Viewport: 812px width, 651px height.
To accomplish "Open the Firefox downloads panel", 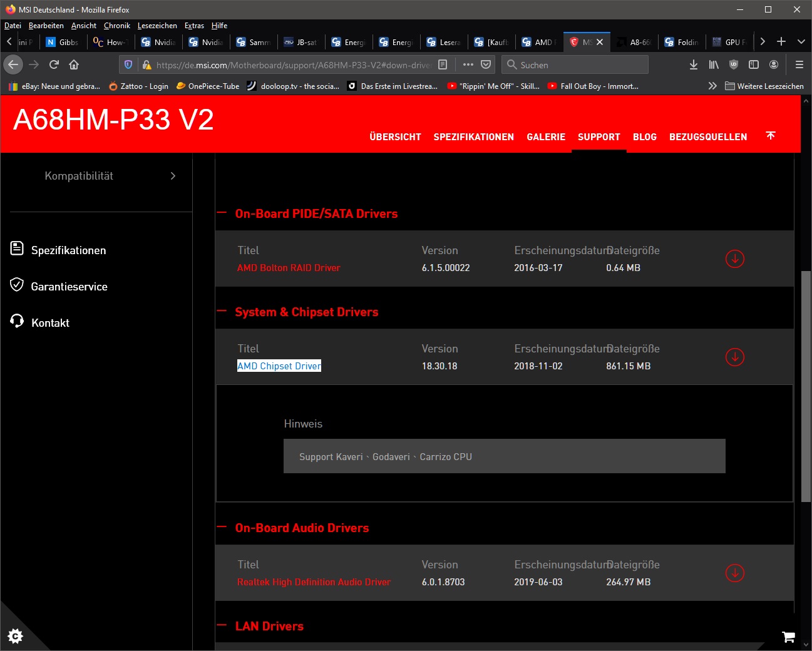I will [694, 64].
